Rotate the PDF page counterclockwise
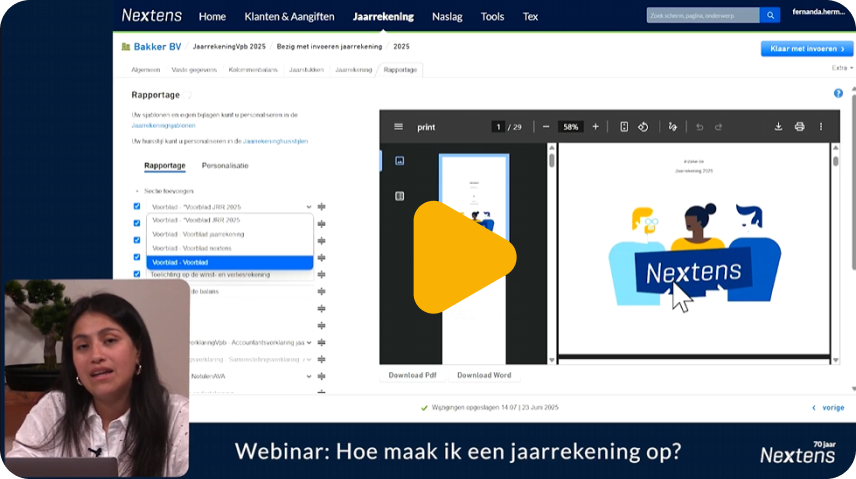856x479 pixels. click(x=643, y=127)
